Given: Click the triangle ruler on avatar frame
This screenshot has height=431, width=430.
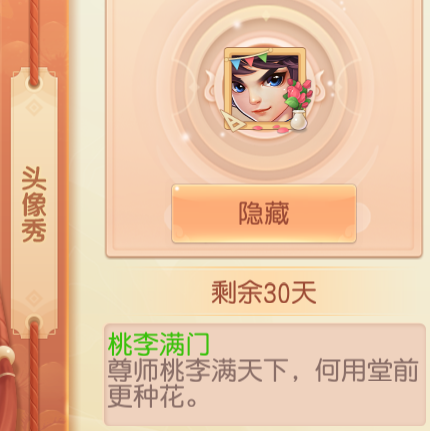Looking at the screenshot, I should click(x=233, y=120).
